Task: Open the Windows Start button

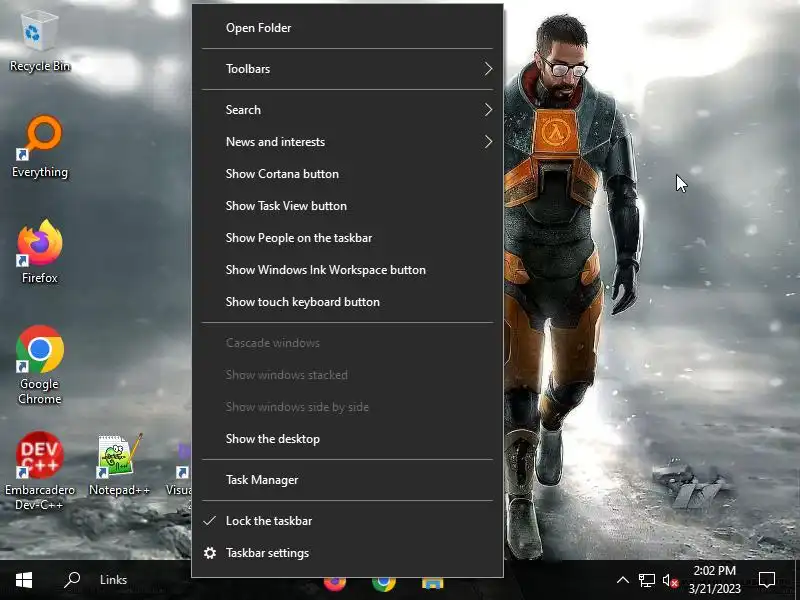Action: [24, 580]
